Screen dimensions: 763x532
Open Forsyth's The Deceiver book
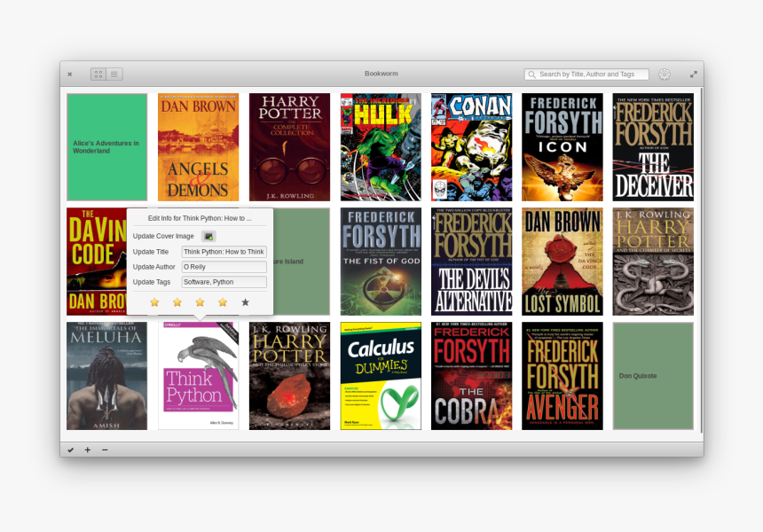coord(653,147)
